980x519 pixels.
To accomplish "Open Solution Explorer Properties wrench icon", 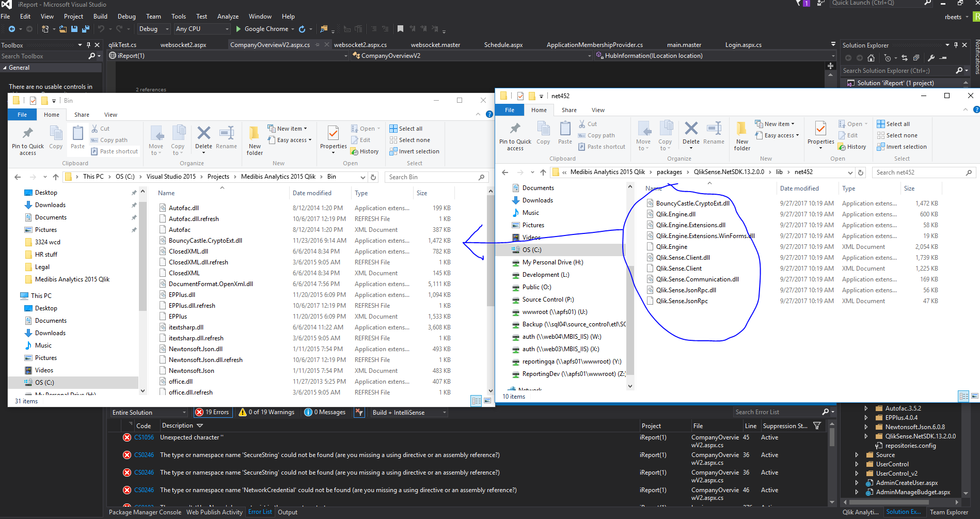I will [x=931, y=58].
